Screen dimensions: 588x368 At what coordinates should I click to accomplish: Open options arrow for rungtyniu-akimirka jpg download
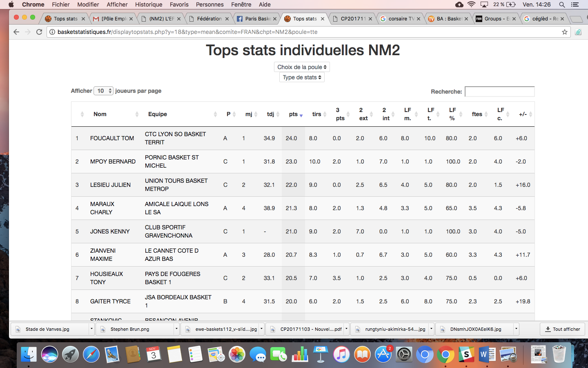431,329
